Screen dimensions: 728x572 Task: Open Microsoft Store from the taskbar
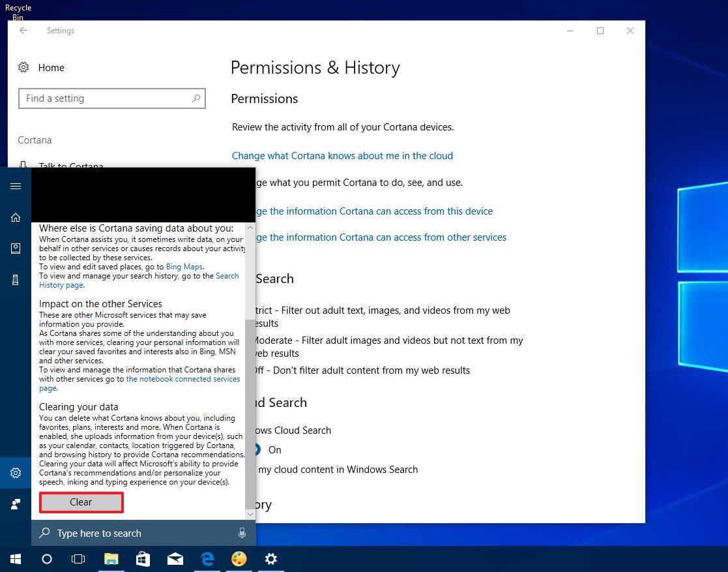[x=143, y=559]
